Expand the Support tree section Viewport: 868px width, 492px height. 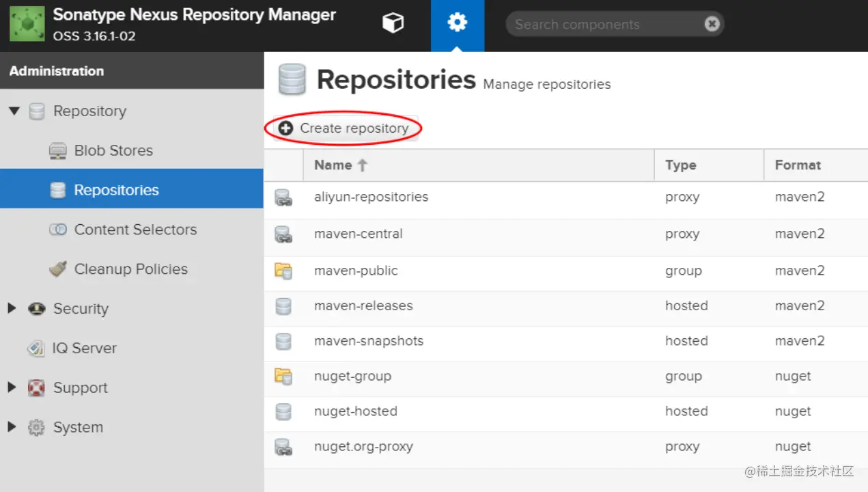point(12,387)
